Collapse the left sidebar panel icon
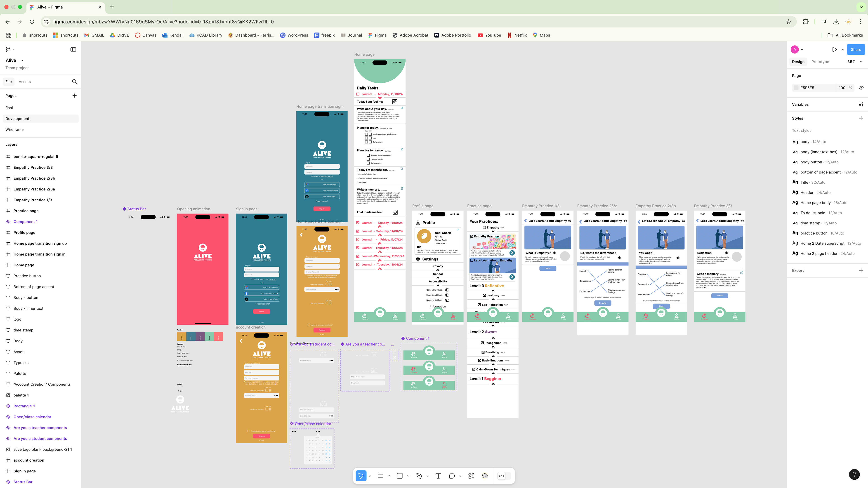Screen dimensions: 868x488 tap(73, 49)
